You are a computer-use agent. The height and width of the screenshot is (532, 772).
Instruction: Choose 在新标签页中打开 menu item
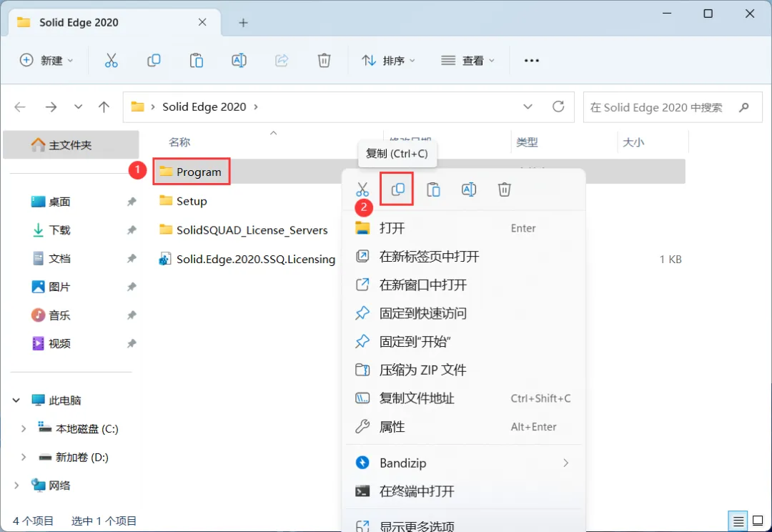464,257
